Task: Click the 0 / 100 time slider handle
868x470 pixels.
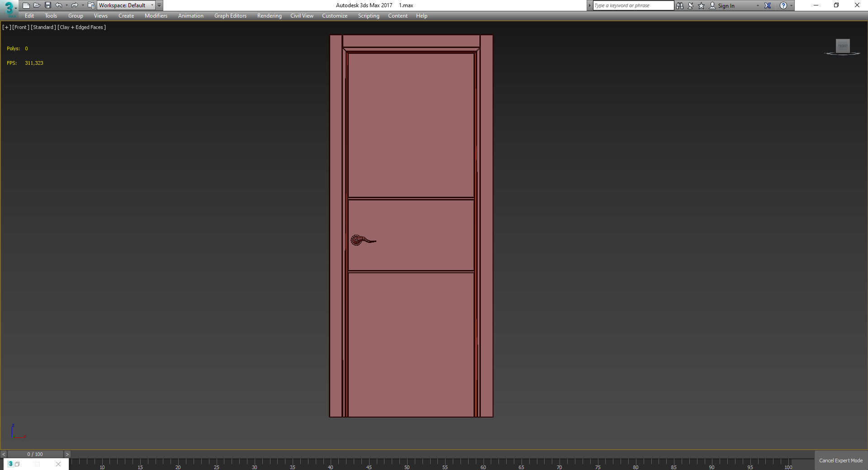Action: (x=35, y=454)
